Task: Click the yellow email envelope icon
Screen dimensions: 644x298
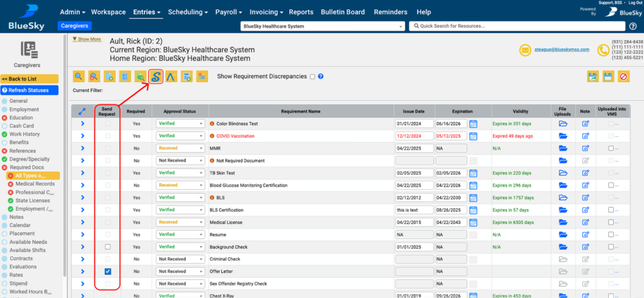Action: coord(525,50)
